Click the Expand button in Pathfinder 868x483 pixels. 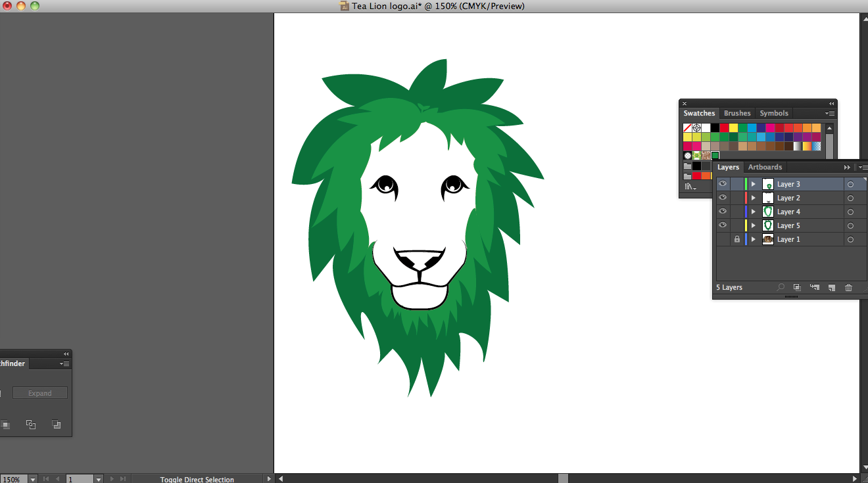pos(40,393)
